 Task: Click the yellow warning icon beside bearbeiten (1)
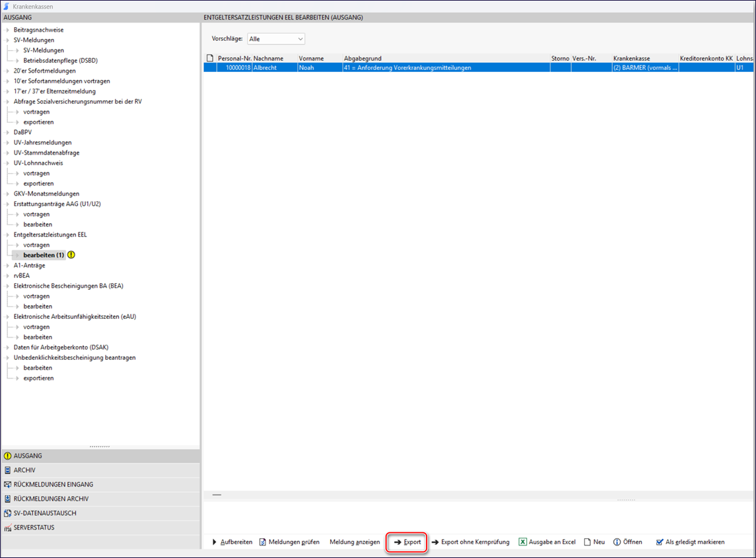pyautogui.click(x=71, y=255)
